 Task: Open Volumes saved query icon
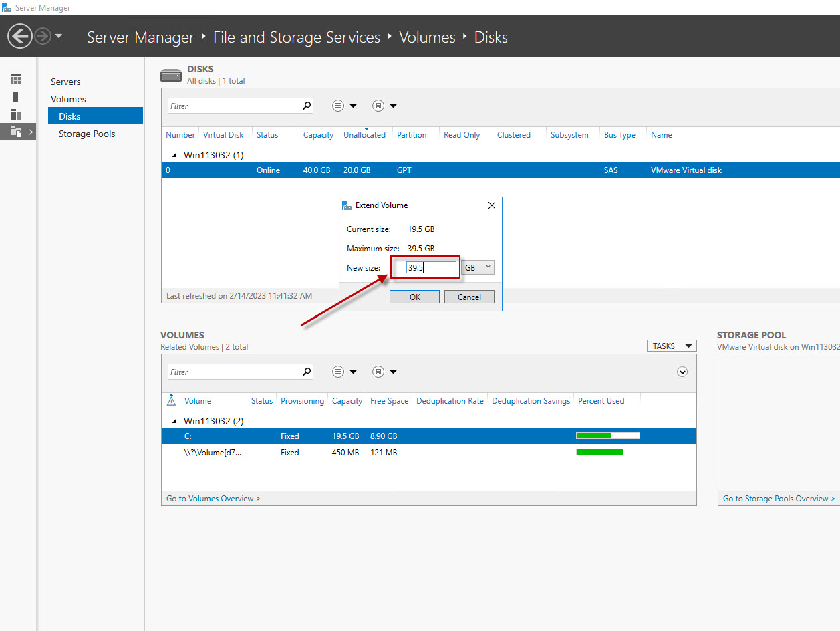click(378, 372)
